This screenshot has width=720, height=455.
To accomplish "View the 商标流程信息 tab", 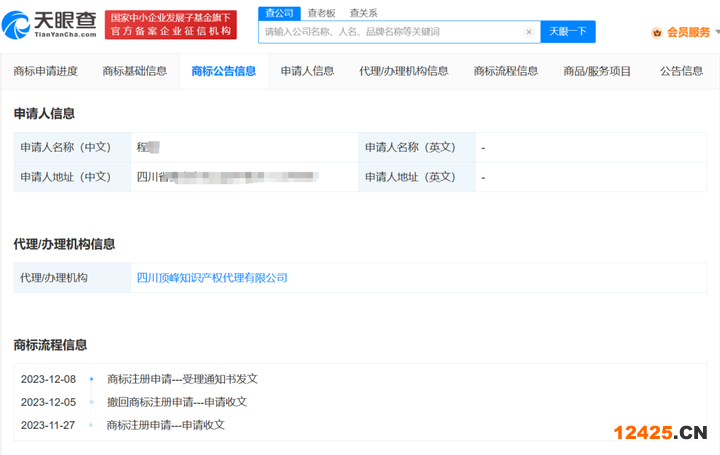I will 506,71.
